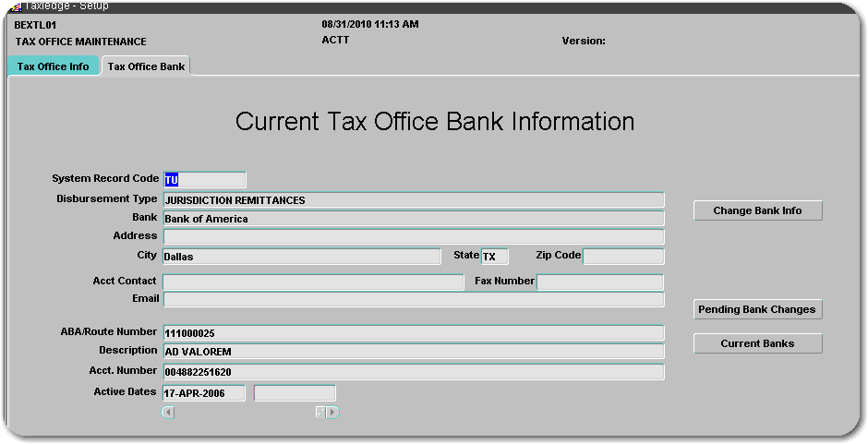Open Pending Bank Changes
Image resolution: width=868 pixels, height=444 pixels.
click(x=757, y=310)
